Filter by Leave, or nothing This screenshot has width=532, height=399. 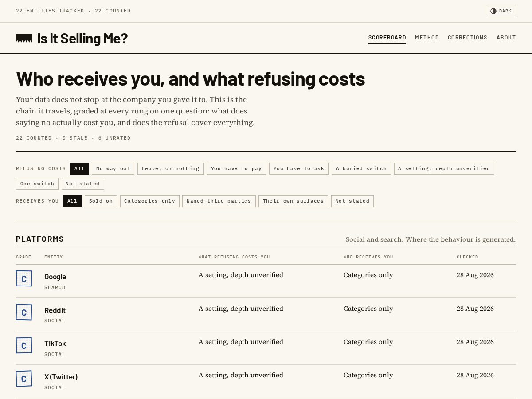tap(171, 168)
